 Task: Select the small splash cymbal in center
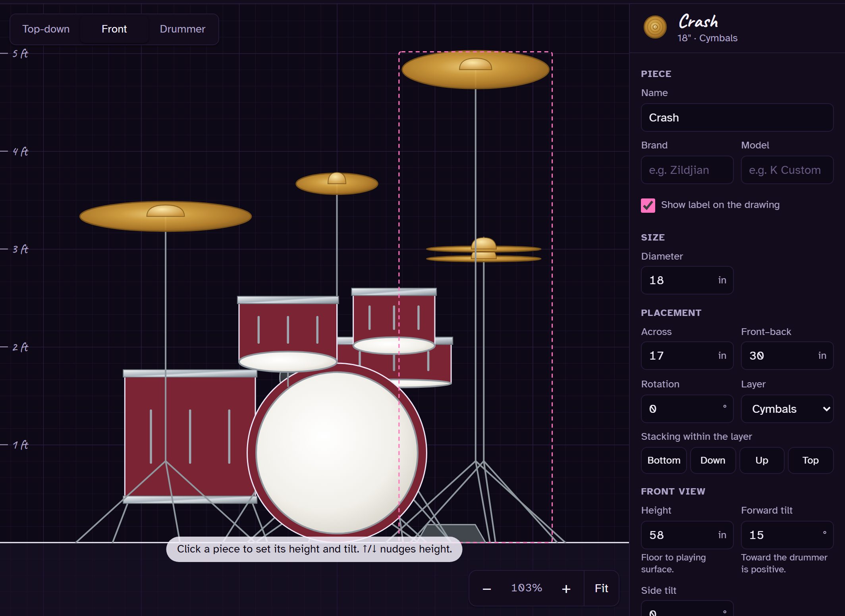pos(337,184)
